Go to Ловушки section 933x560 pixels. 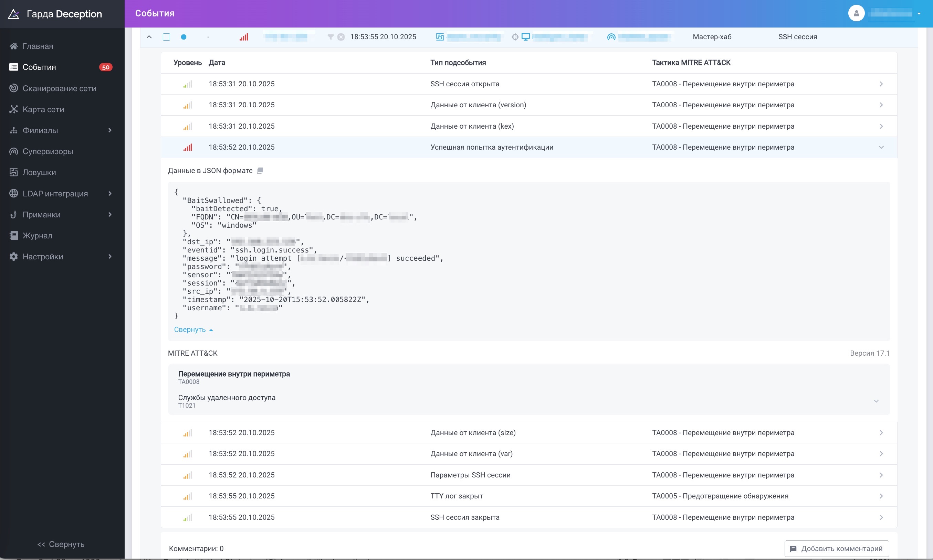[x=39, y=172]
